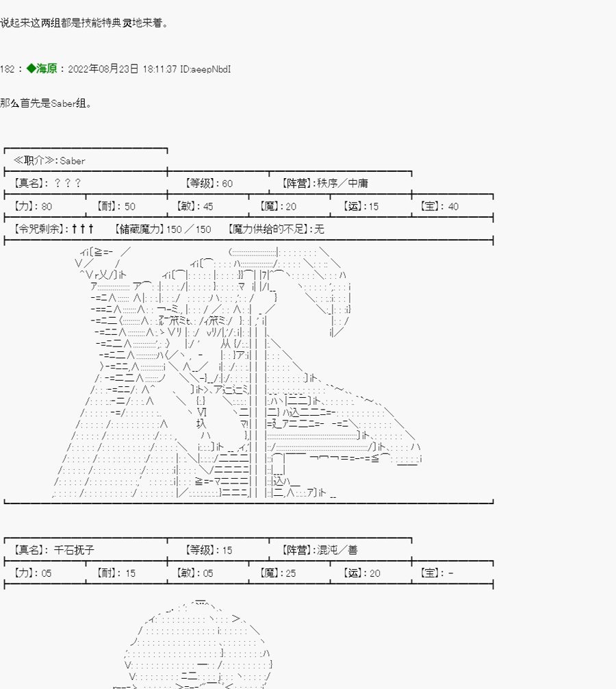The width and height of the screenshot is (616, 689).
Task: Click the 【等级】:60 level value
Action: [209, 184]
